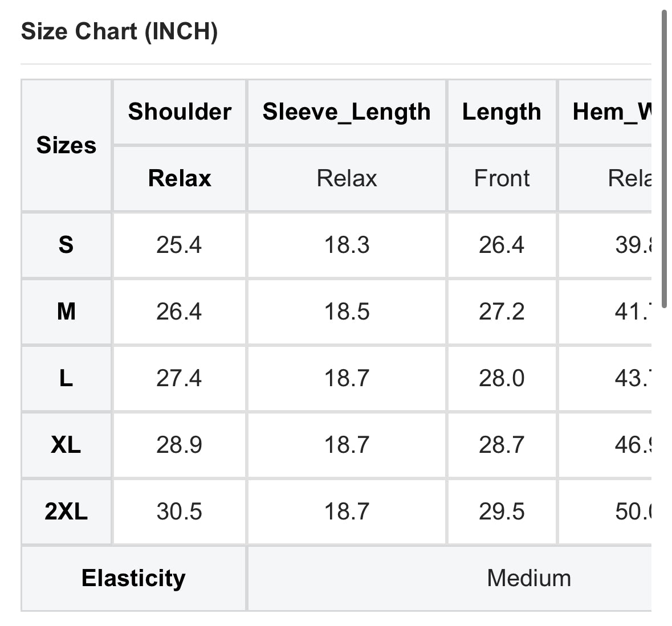Viewport: 672px width, 626px height.
Task: Select the M size row label
Action: pos(66,312)
